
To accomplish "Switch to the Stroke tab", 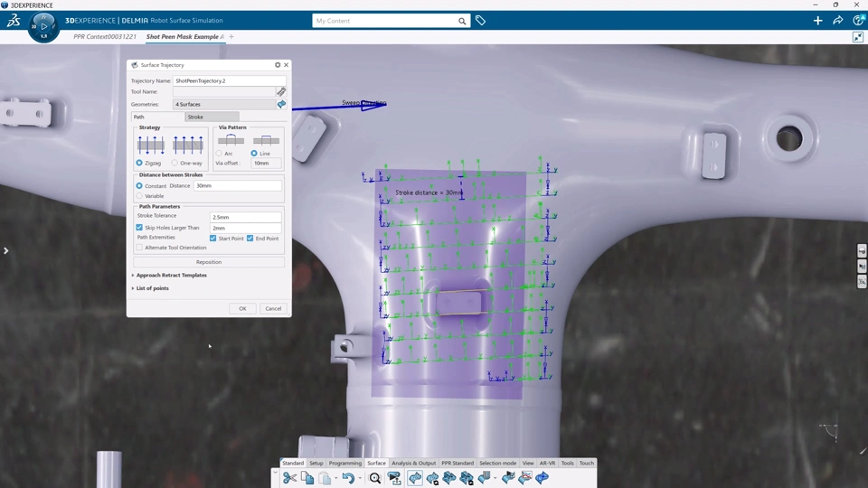I will [212, 117].
